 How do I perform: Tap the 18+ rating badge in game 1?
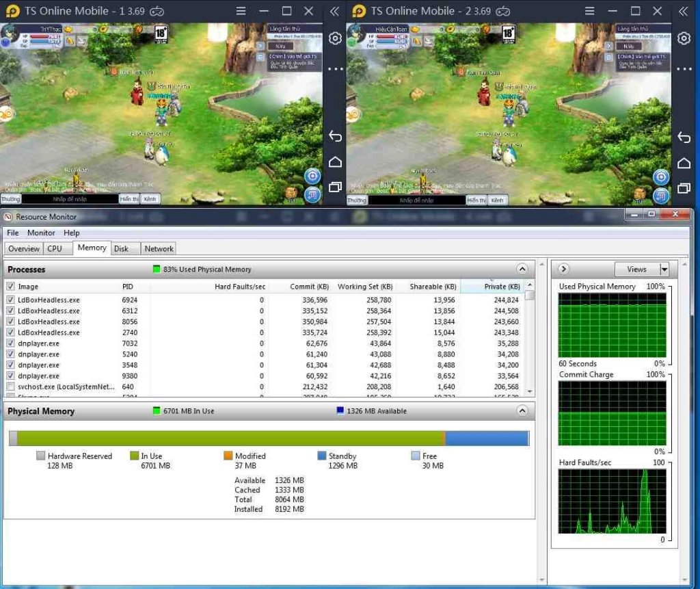click(x=161, y=34)
